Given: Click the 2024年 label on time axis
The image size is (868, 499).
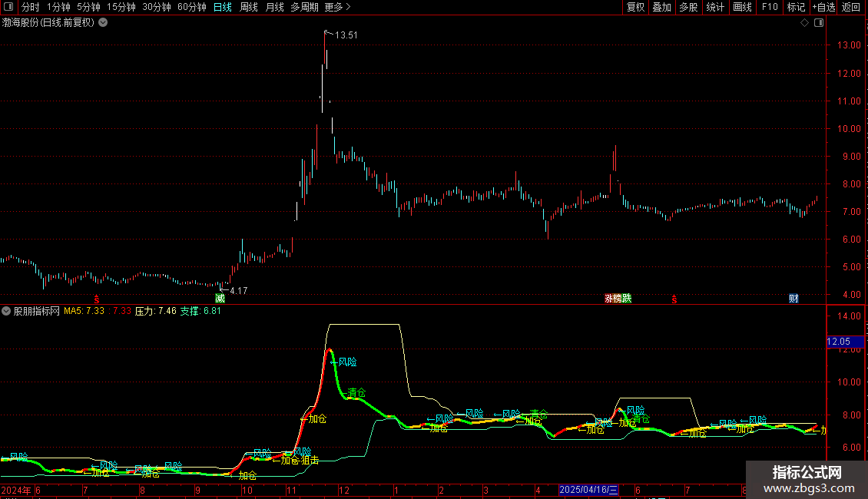Looking at the screenshot, I should point(16,490).
